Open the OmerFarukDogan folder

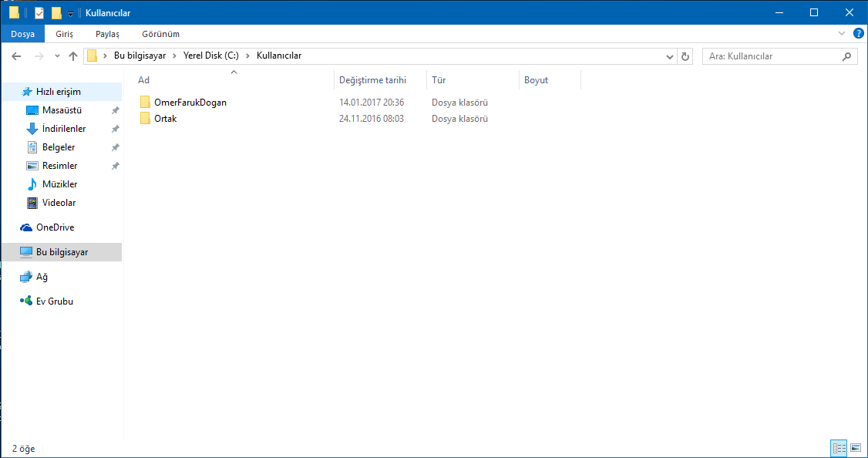coord(190,102)
